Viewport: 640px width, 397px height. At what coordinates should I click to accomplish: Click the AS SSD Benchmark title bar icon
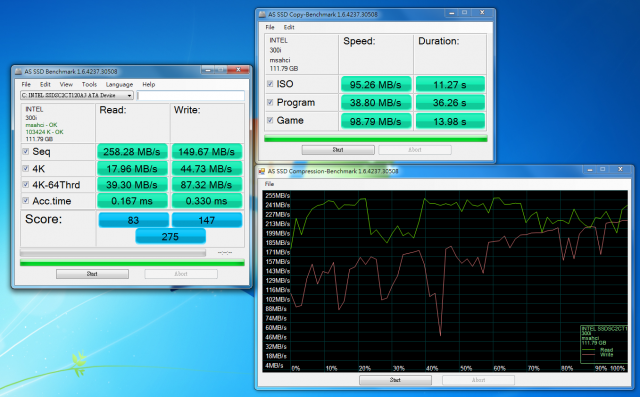18,72
